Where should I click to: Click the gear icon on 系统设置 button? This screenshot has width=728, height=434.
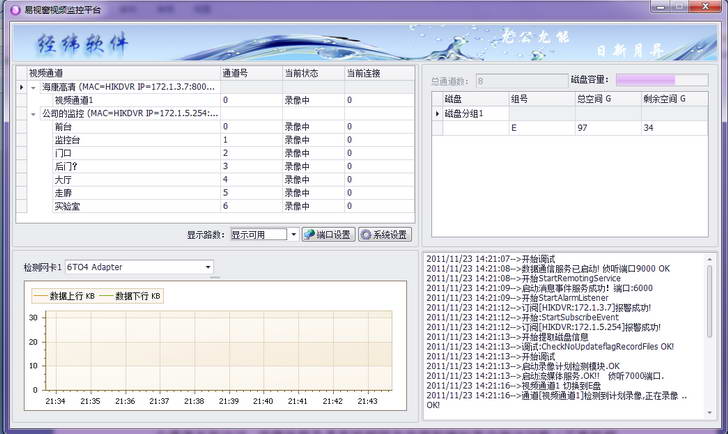point(366,235)
